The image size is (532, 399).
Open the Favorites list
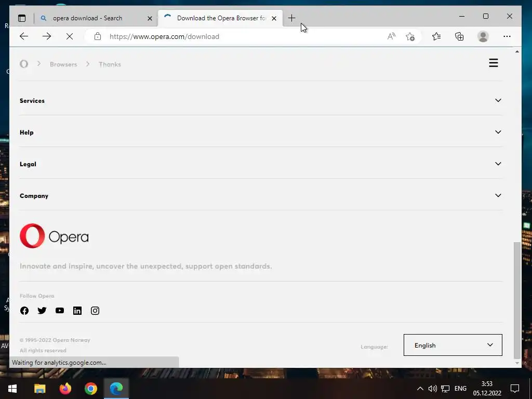pos(436,36)
